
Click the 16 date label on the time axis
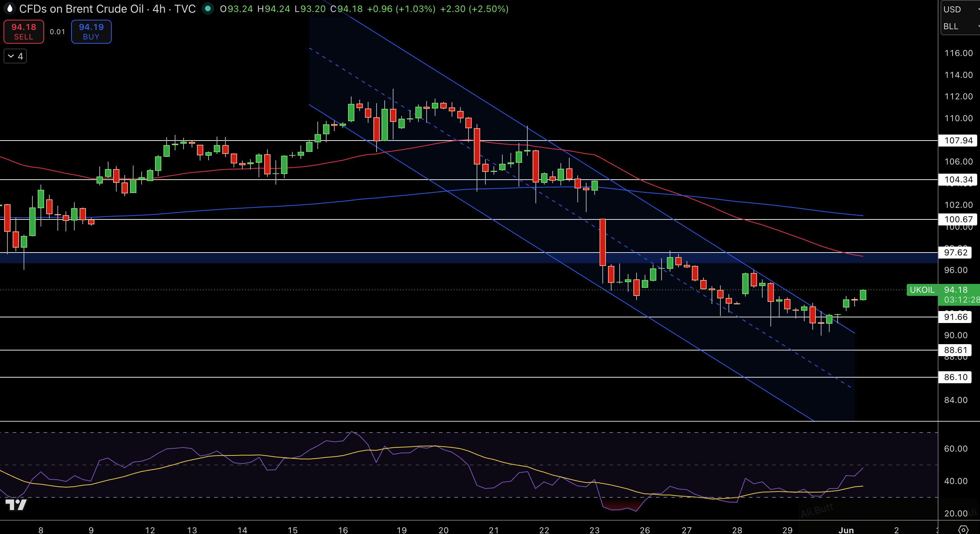click(x=343, y=530)
